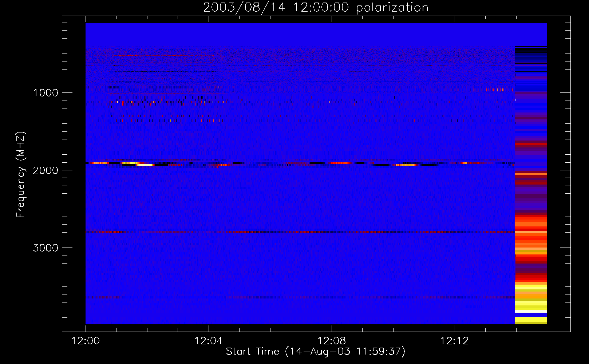Image resolution: width=589 pixels, height=364 pixels.
Task: Click the white stripe in the right color column
Action: tap(531, 312)
